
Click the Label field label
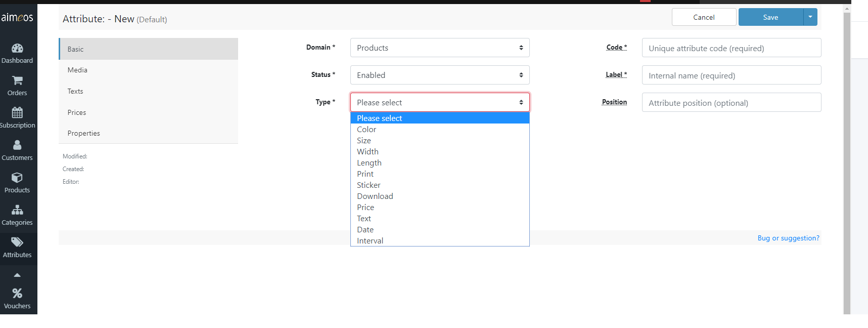(x=616, y=74)
